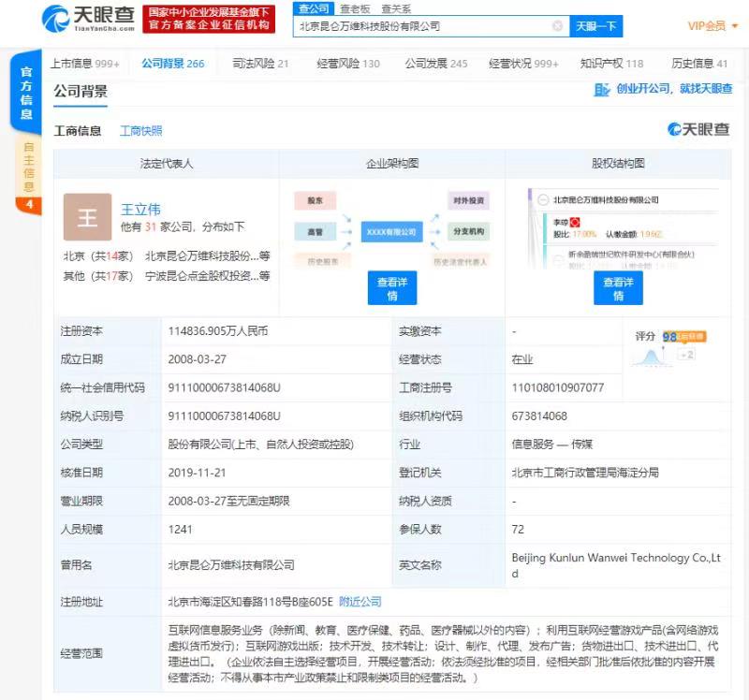
Task: Click 北京昆仑万维科技股份...等 company entry
Action: tap(207, 255)
